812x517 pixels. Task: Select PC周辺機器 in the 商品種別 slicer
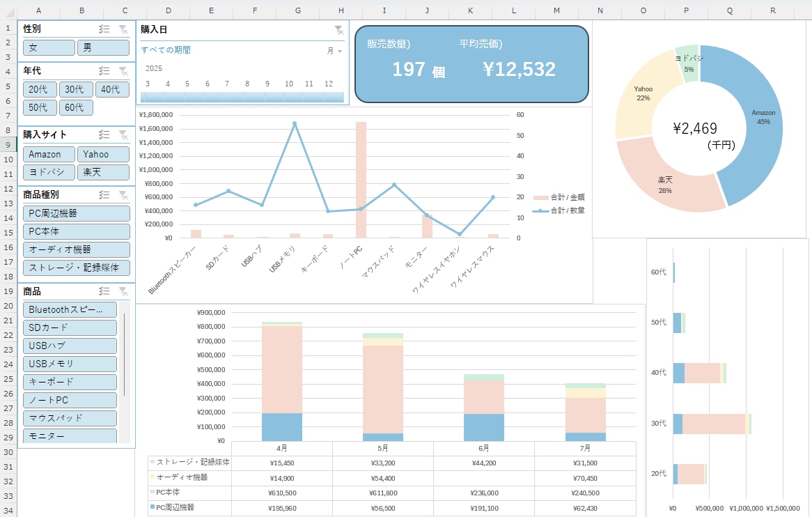click(x=76, y=213)
